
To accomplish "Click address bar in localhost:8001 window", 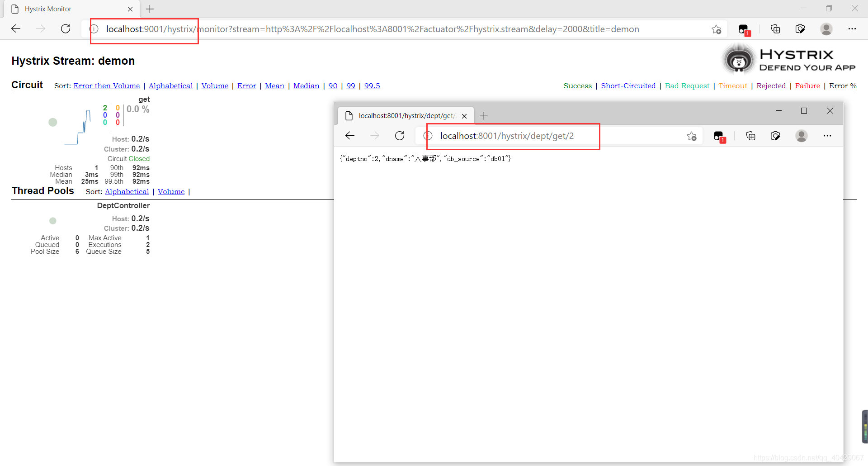I will click(558, 136).
